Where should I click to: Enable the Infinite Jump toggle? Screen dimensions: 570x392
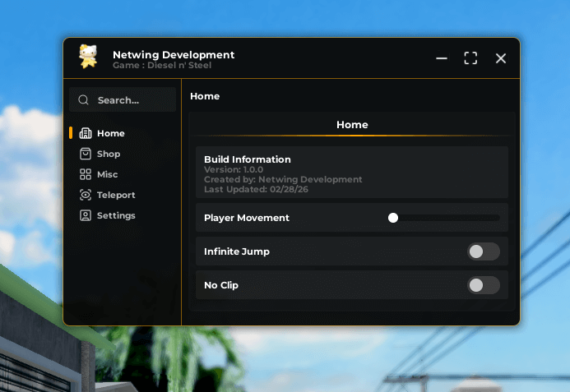[484, 251]
